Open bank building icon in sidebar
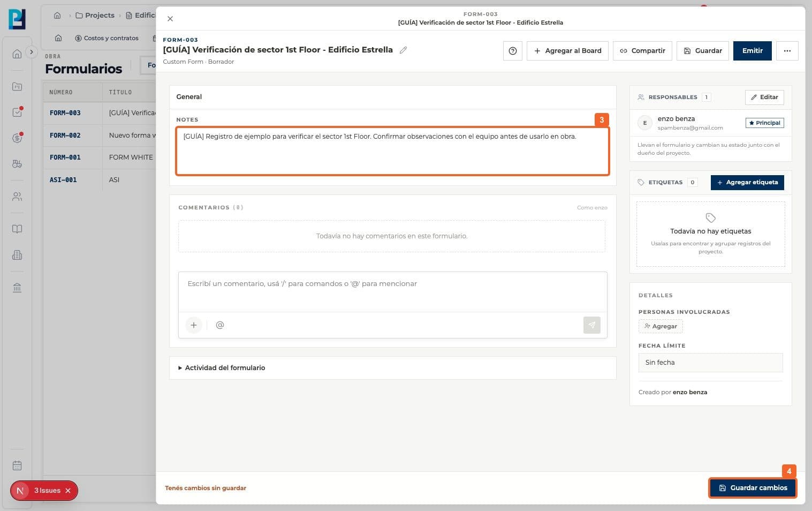The width and height of the screenshot is (812, 511). (x=17, y=288)
